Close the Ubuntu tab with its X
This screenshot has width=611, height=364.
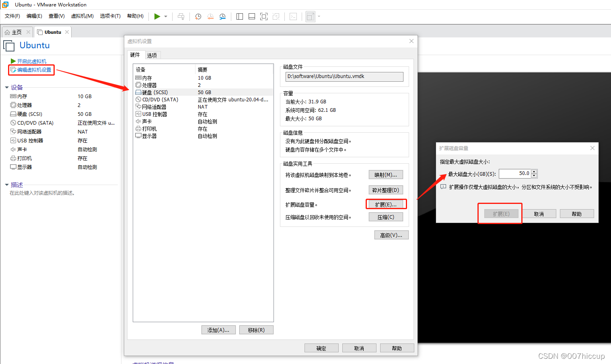67,32
